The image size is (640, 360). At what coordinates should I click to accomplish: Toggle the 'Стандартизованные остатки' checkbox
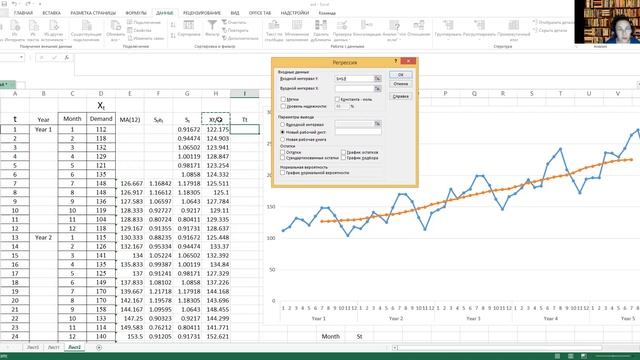click(x=282, y=158)
